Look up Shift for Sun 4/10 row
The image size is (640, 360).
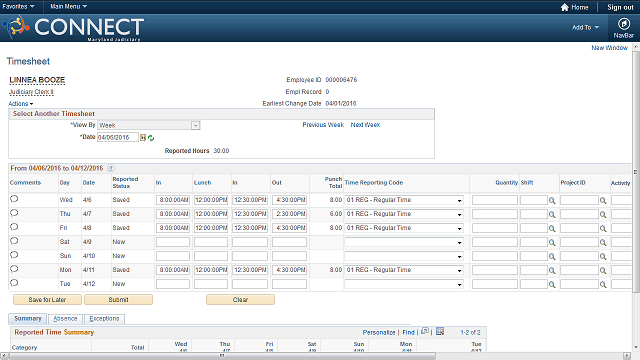click(x=552, y=256)
